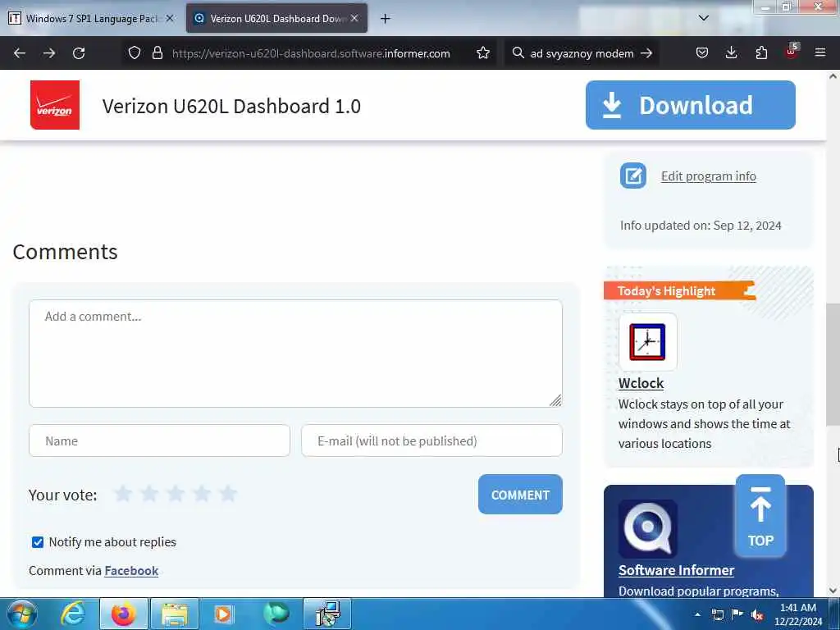Bookmark this page with the star
The width and height of the screenshot is (840, 630).
point(483,53)
